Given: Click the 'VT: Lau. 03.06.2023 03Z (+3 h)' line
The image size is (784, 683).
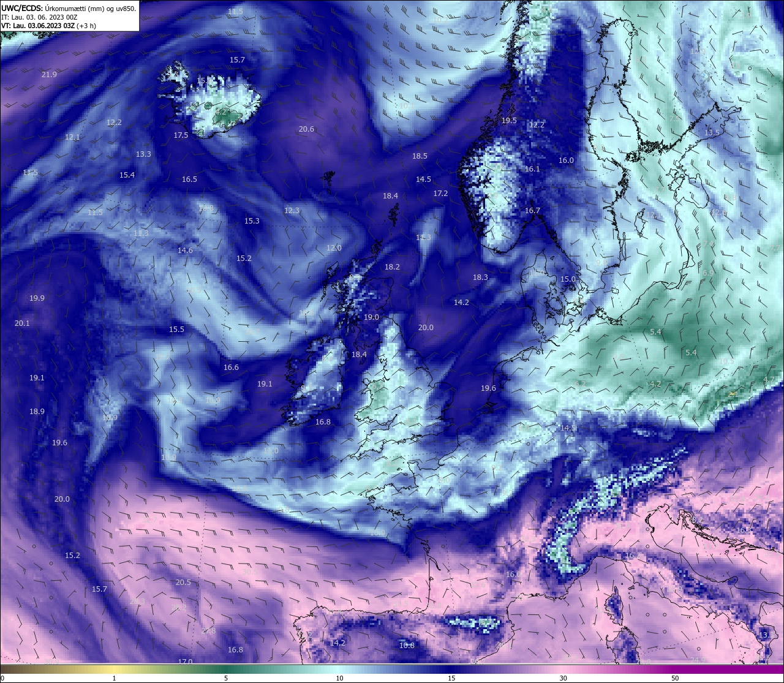Looking at the screenshot, I should coord(48,26).
